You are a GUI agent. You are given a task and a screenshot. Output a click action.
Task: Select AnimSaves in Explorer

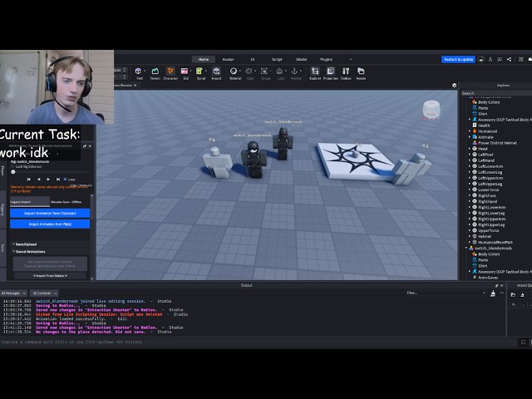[x=488, y=278]
